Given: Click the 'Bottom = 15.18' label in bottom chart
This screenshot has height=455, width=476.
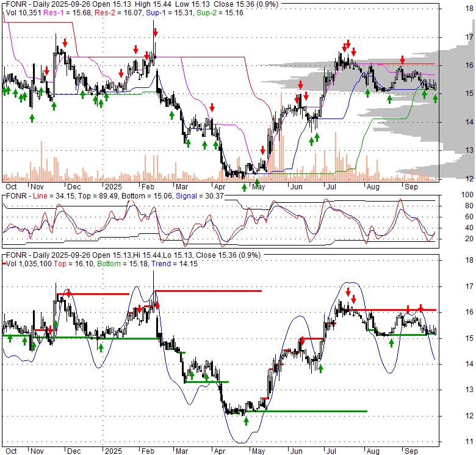Looking at the screenshot, I should pyautogui.click(x=123, y=264).
